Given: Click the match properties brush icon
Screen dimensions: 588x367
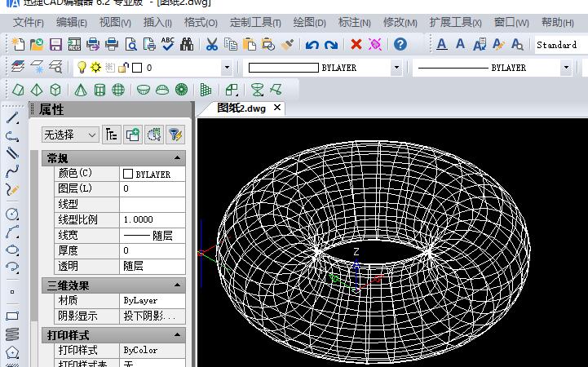Looking at the screenshot, I should click(287, 44).
